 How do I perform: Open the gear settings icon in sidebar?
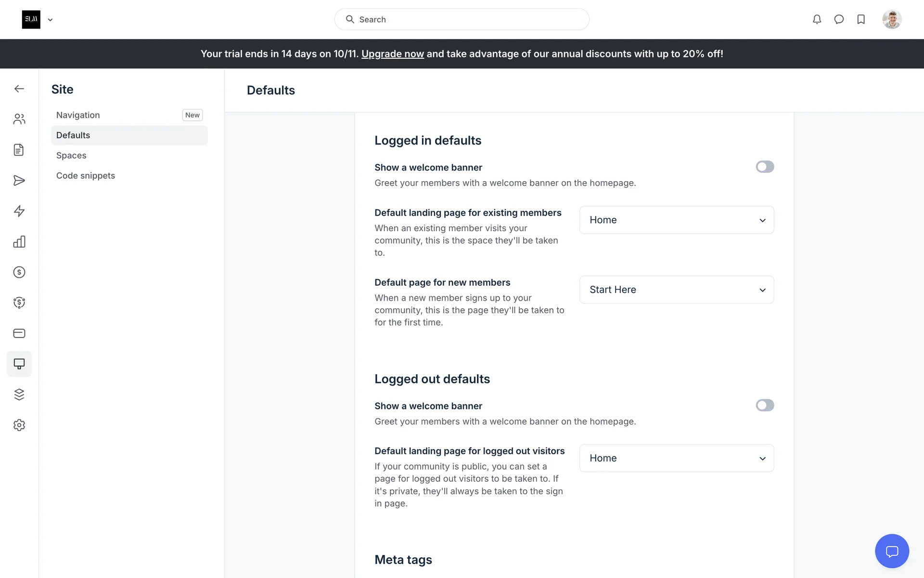pos(19,425)
